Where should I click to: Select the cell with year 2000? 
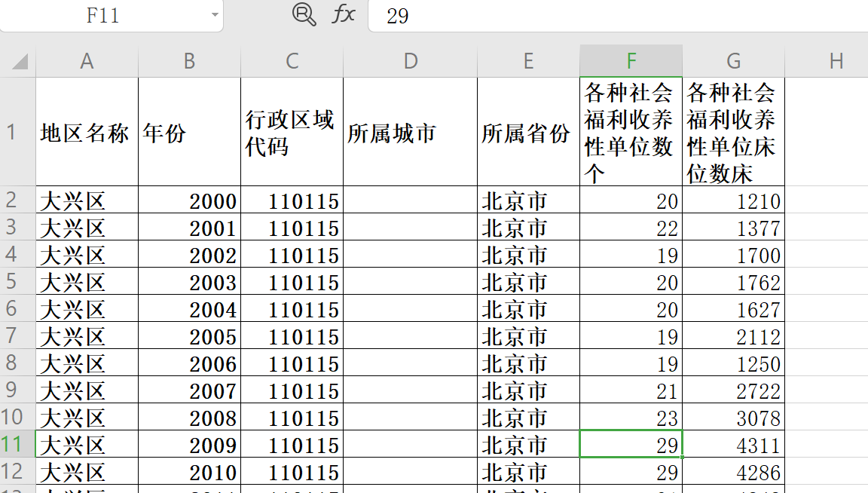[189, 200]
